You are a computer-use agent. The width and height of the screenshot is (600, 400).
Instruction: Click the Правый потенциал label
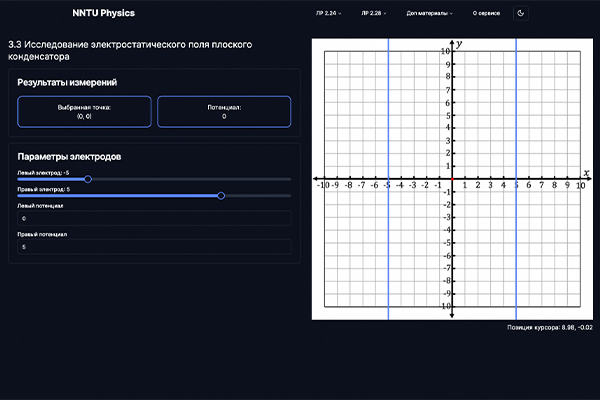[42, 234]
